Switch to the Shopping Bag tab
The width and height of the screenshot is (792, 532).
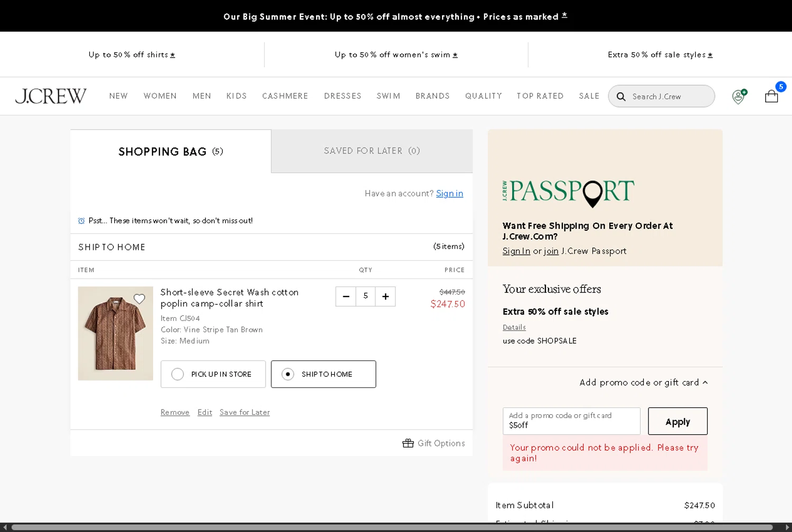click(x=171, y=151)
